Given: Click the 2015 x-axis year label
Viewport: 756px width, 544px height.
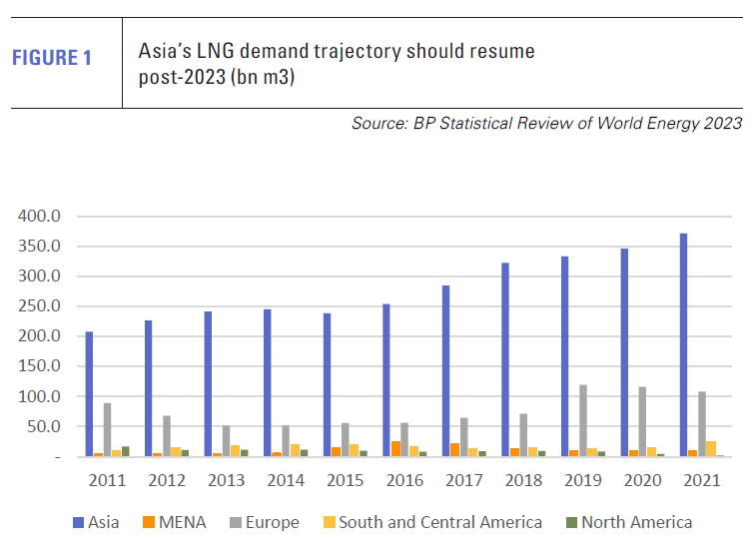Looking at the screenshot, I should pos(345,481).
